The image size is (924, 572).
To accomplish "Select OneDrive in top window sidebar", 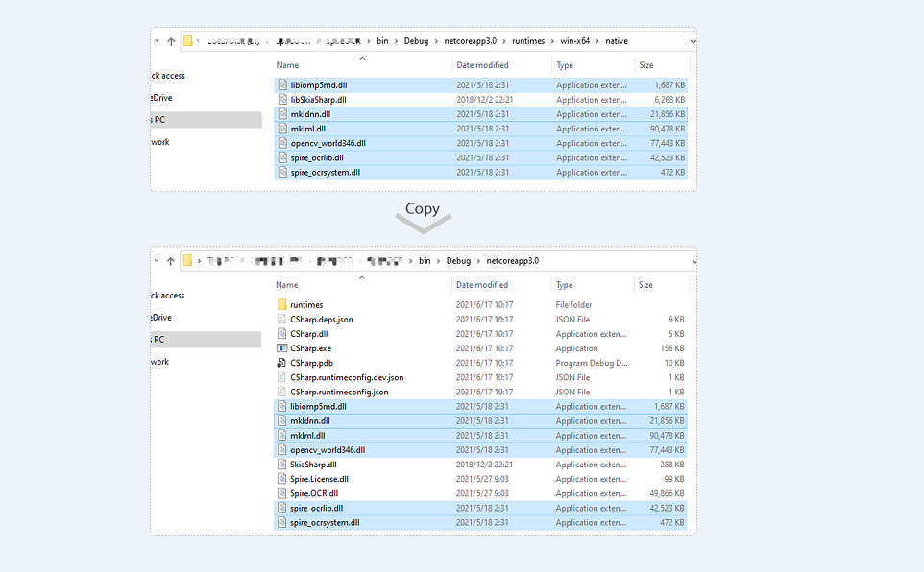I will (x=161, y=98).
